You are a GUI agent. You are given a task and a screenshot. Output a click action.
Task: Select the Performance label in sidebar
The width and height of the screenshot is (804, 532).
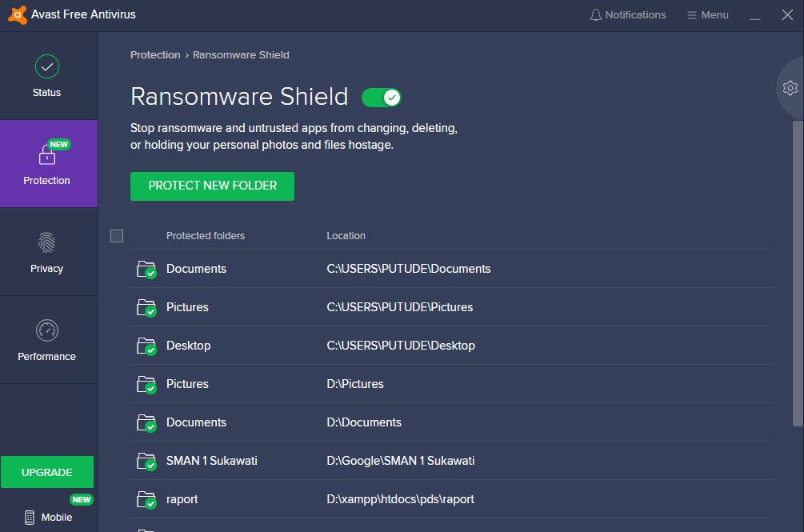pos(46,356)
